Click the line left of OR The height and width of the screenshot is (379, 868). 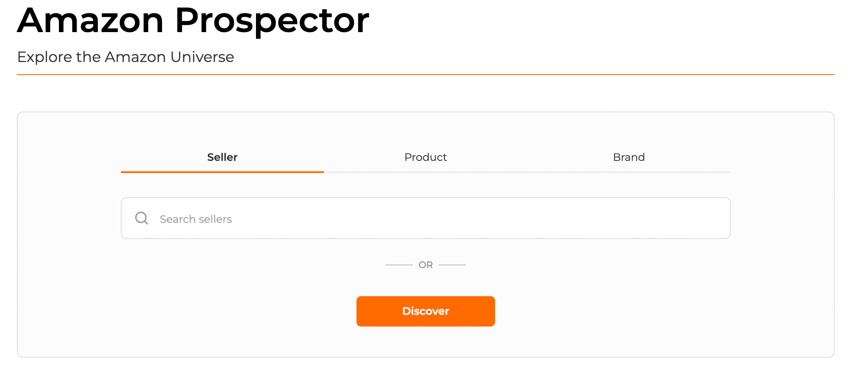click(399, 265)
